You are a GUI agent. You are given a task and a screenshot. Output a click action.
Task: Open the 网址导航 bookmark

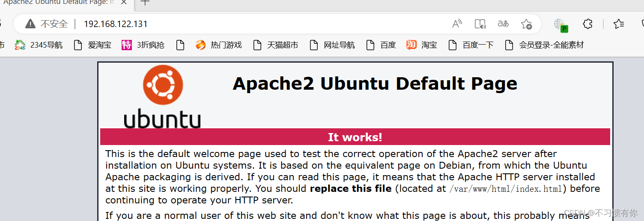click(x=332, y=45)
